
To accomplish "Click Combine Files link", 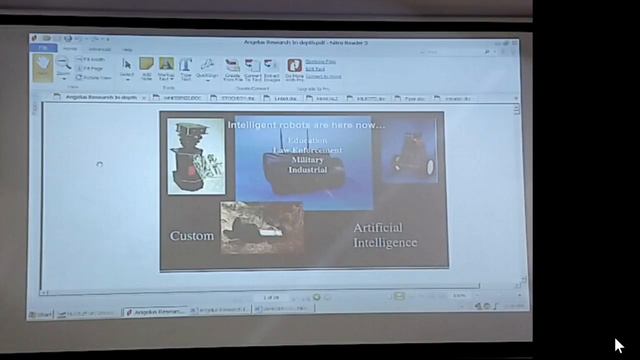I will 320,62.
